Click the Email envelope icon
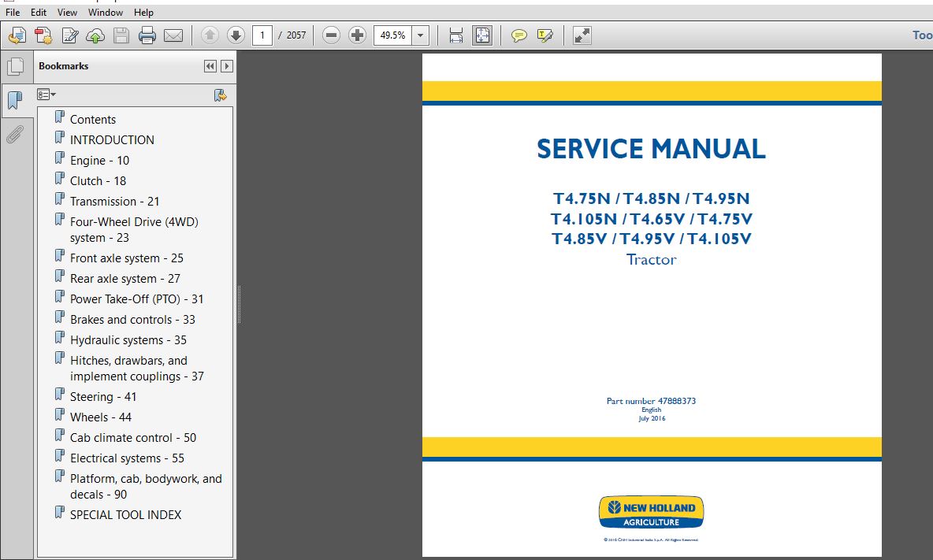The image size is (933, 560). [173, 35]
